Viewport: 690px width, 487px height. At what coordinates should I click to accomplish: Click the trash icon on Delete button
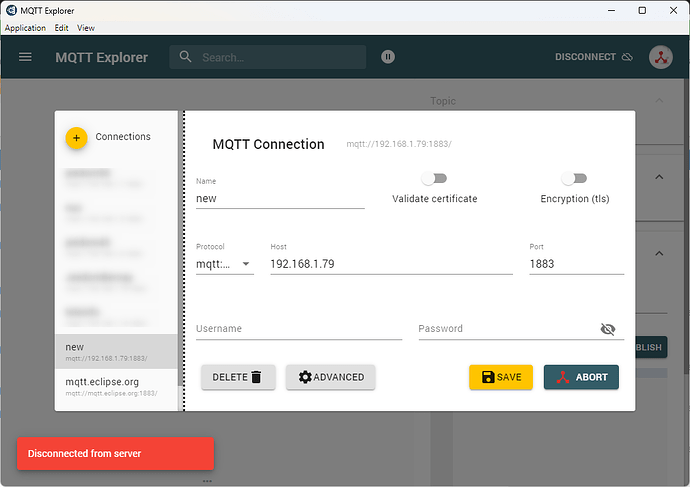click(256, 377)
